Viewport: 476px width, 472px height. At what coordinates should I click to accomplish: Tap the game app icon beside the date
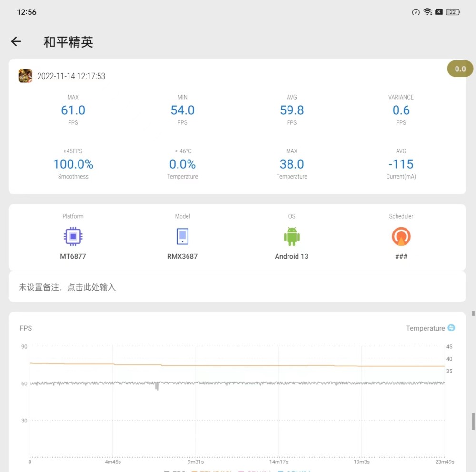pos(25,76)
